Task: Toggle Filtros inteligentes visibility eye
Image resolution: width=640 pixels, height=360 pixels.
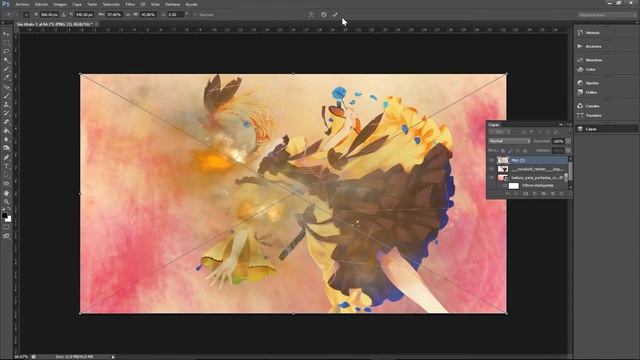Action: pyautogui.click(x=505, y=185)
